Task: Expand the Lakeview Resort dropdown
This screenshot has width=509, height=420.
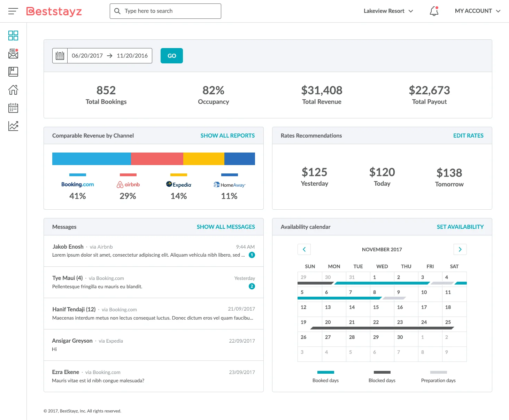Action: tap(388, 11)
